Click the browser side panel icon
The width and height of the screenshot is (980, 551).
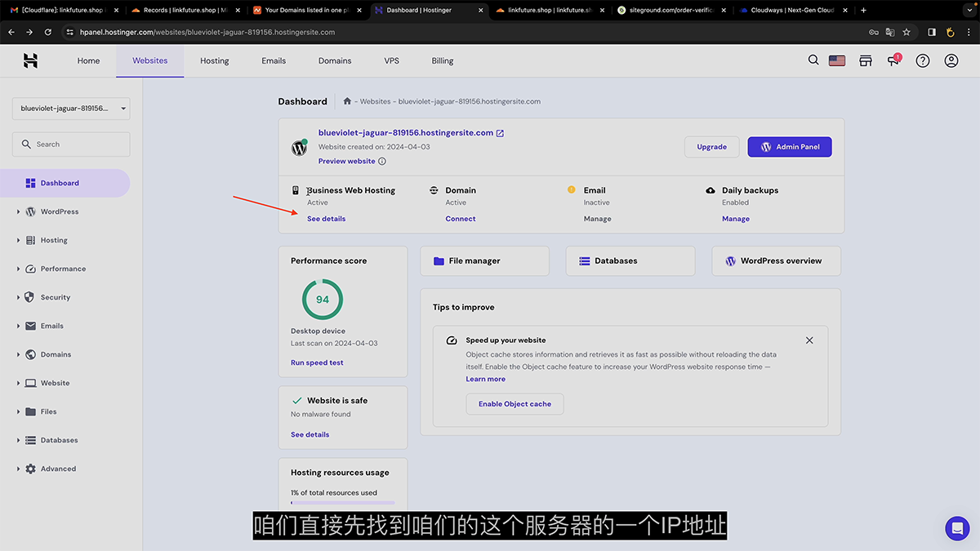[932, 32]
